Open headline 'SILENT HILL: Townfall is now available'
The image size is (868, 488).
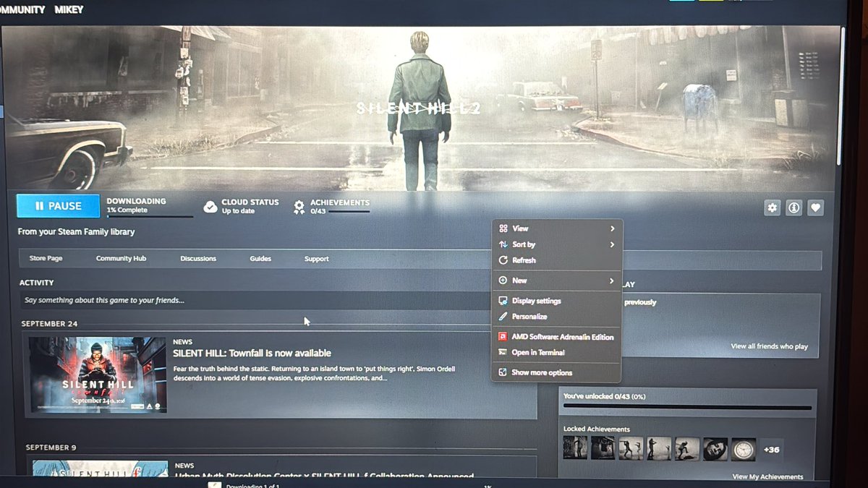[252, 354]
